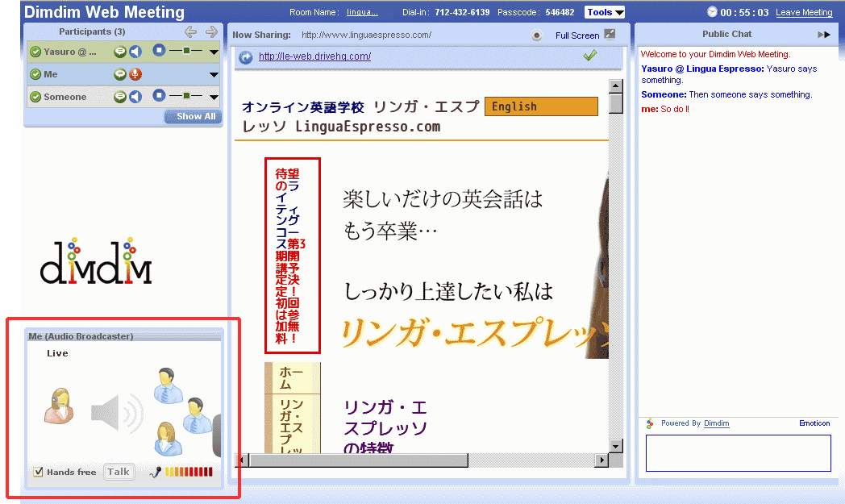Stop Yasuro's audio stream
The image size is (845, 504).
158,50
